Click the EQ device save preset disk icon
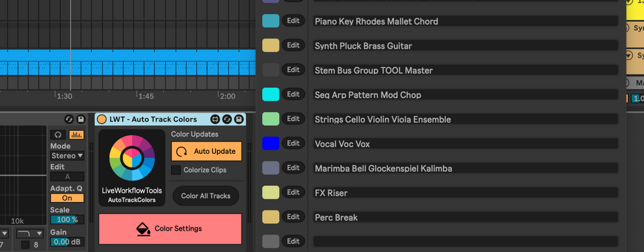Image resolution: width=644 pixels, height=252 pixels. click(81, 120)
